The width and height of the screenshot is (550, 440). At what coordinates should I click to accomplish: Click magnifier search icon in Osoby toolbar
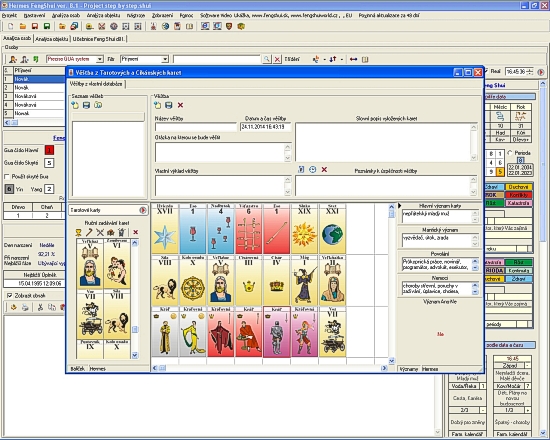coord(267,59)
